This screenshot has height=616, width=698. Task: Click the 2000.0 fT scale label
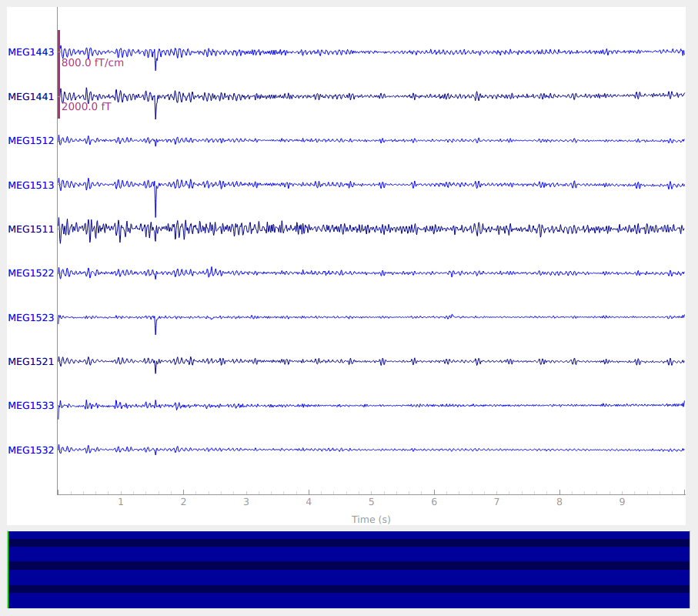tap(86, 107)
